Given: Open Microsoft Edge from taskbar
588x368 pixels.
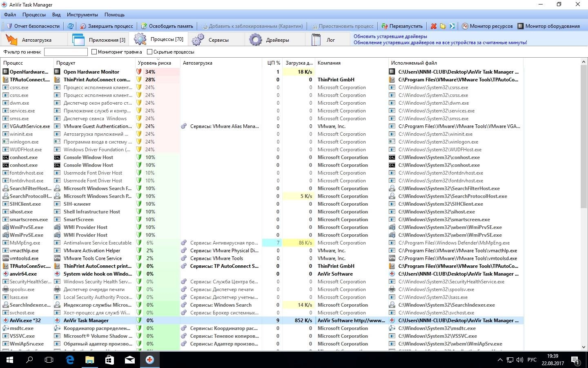Looking at the screenshot, I should 70,360.
